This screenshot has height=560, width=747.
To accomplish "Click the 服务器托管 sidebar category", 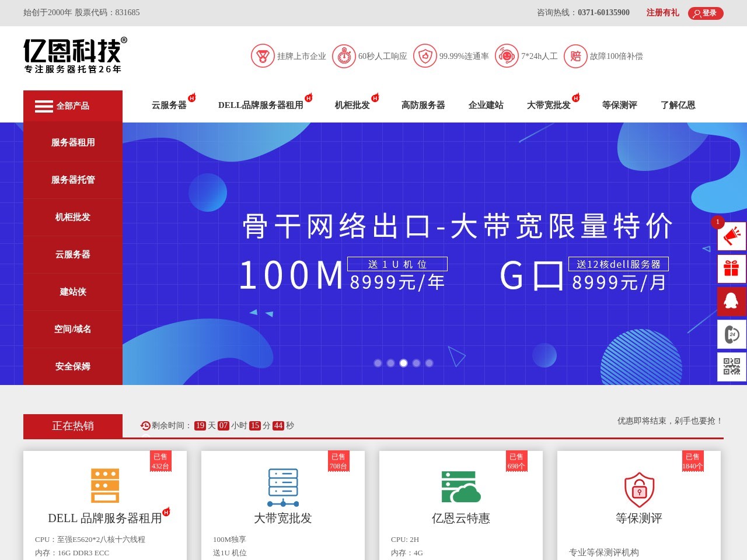I will click(x=72, y=180).
